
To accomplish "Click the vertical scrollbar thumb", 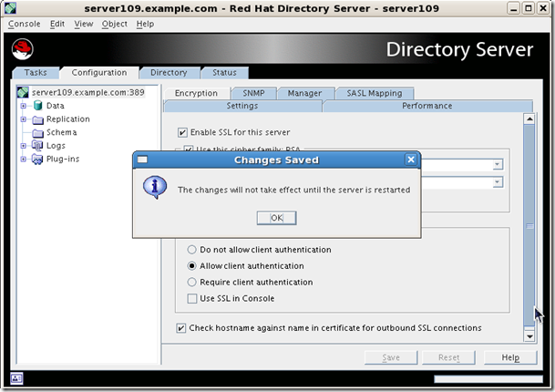I will coord(529,225).
